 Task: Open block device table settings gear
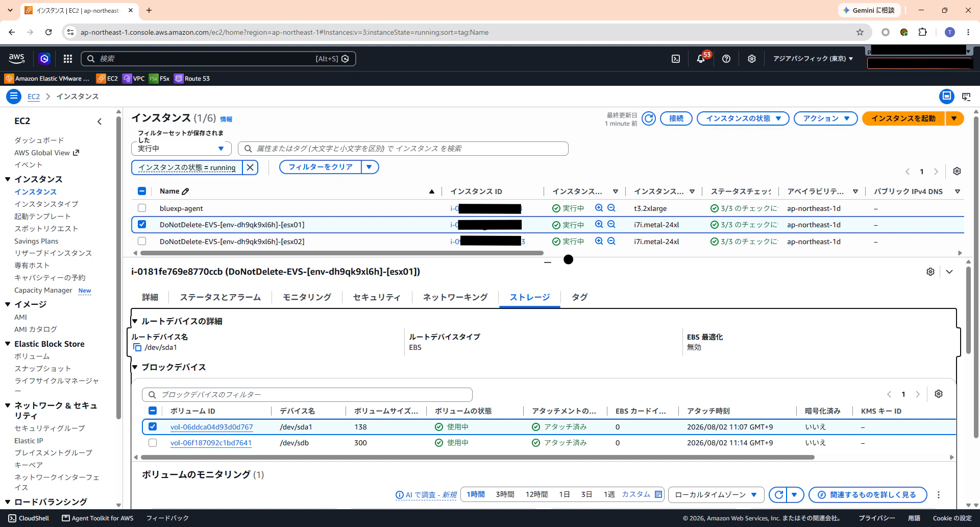939,394
